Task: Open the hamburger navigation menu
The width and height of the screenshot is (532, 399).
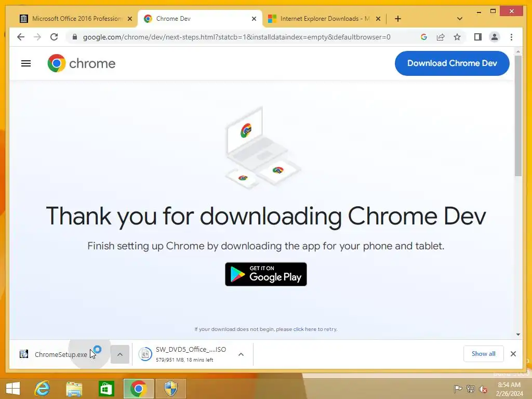Action: pos(26,63)
